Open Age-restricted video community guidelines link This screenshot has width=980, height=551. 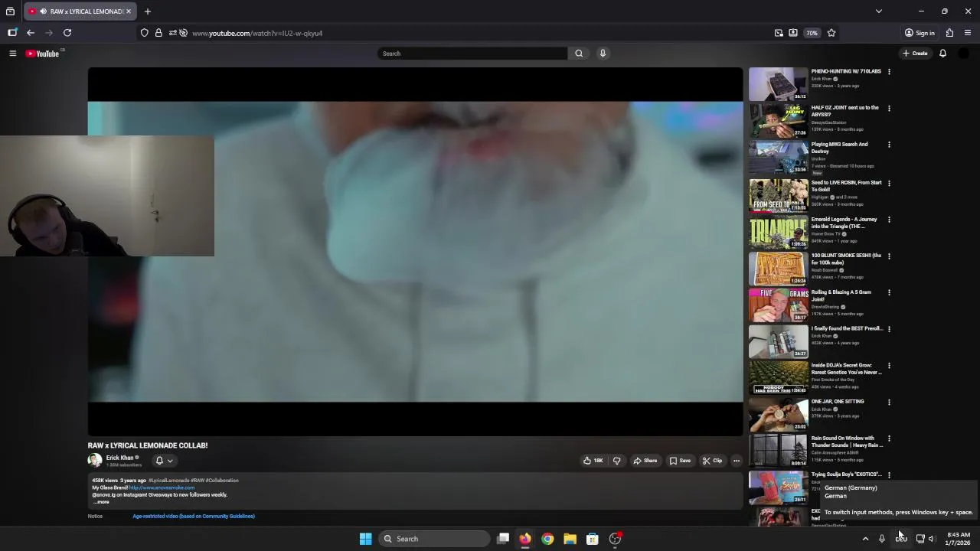[194, 516]
